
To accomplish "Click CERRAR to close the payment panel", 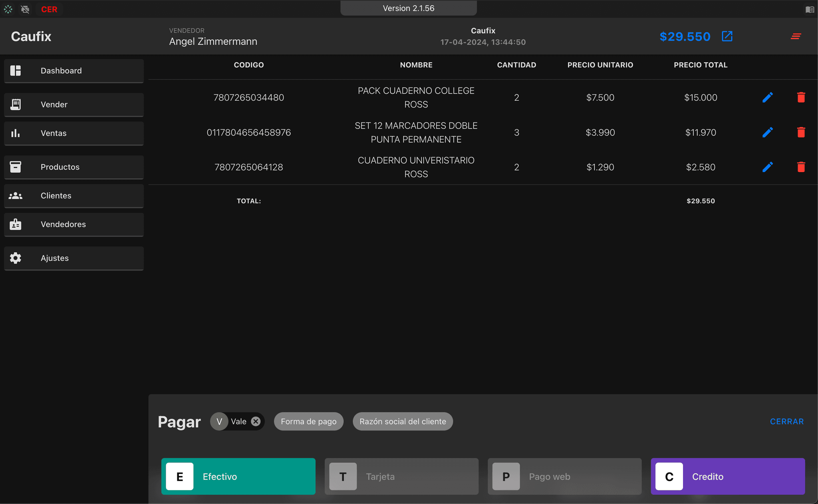I will (x=786, y=421).
